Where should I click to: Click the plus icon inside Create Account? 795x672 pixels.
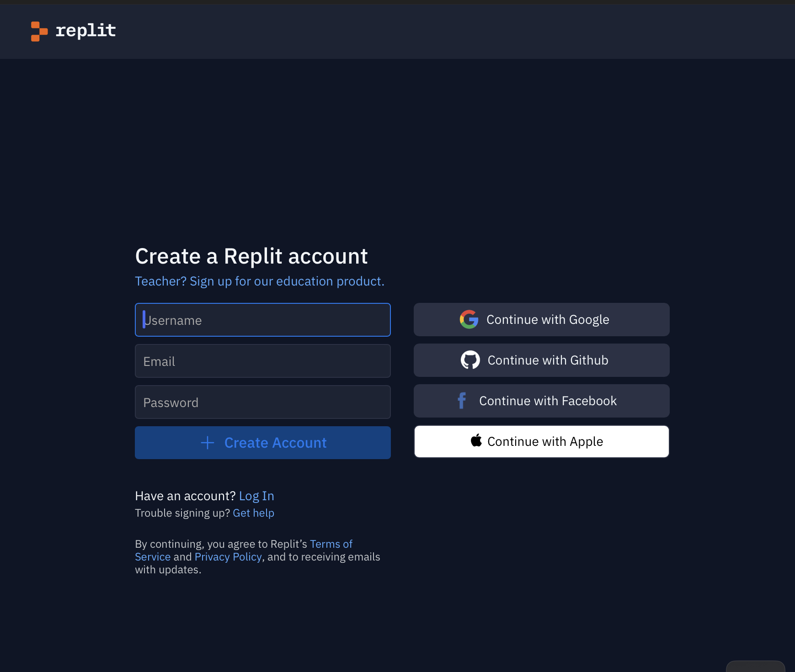208,442
